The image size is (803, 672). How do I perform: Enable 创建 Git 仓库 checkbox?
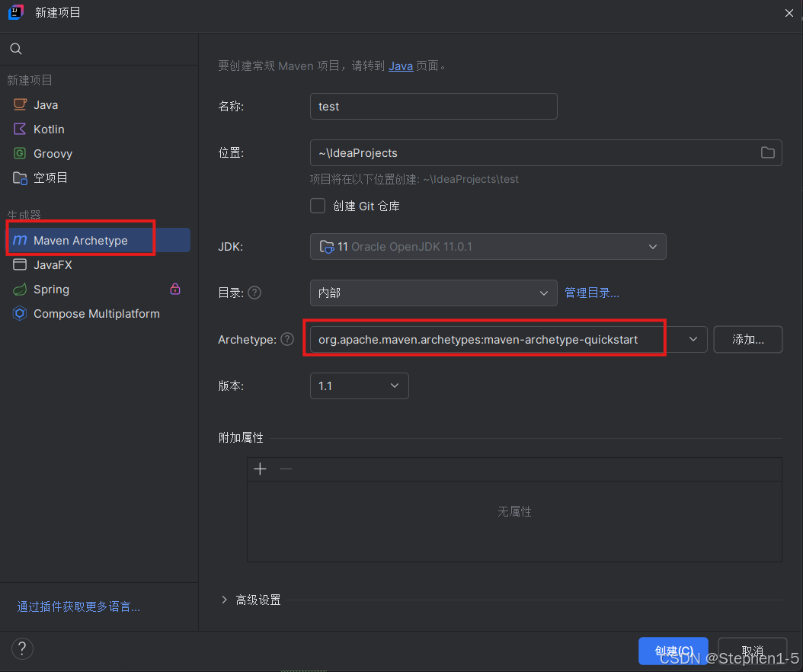318,206
